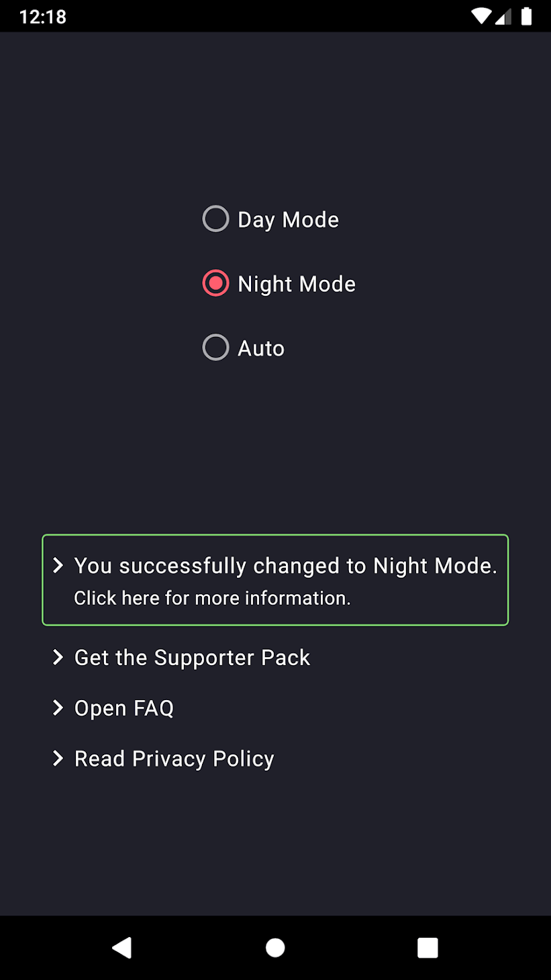Read the Privacy Policy
The image size is (551, 980).
[x=174, y=758]
